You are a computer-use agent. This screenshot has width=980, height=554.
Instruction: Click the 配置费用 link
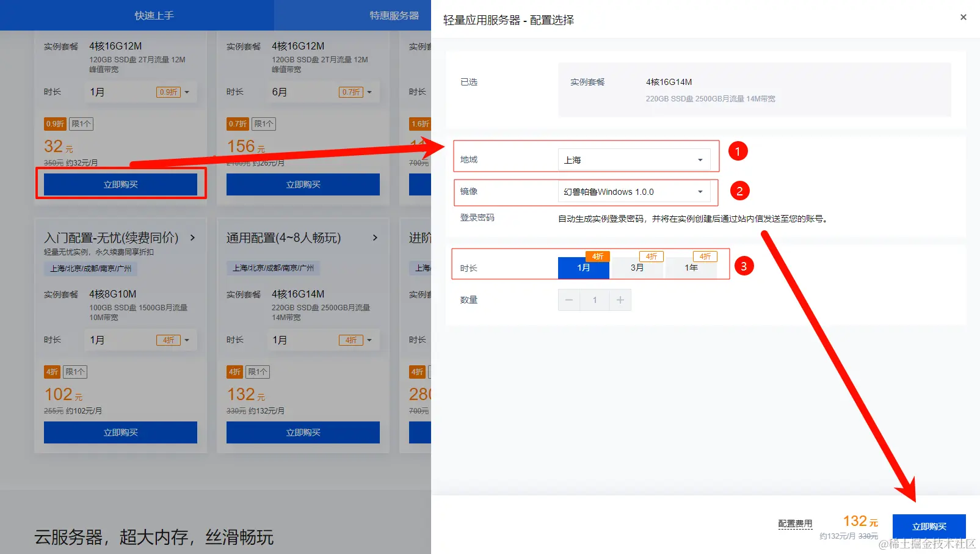[795, 524]
